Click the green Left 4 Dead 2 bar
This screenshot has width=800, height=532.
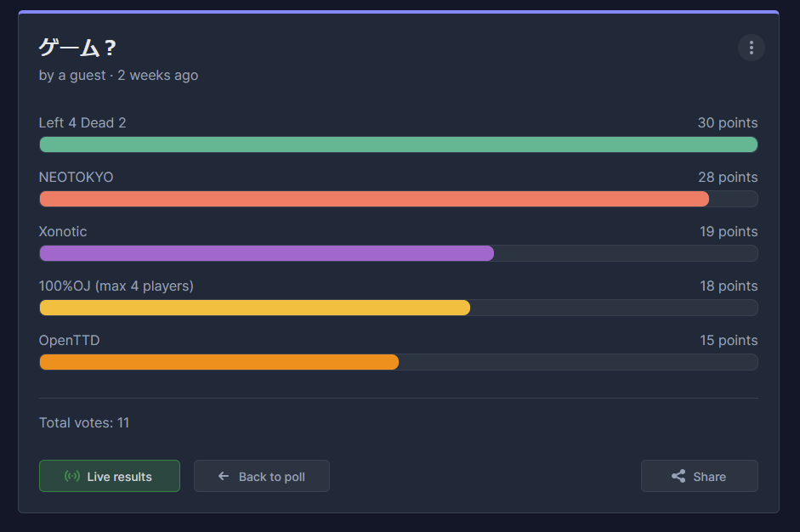(398, 144)
